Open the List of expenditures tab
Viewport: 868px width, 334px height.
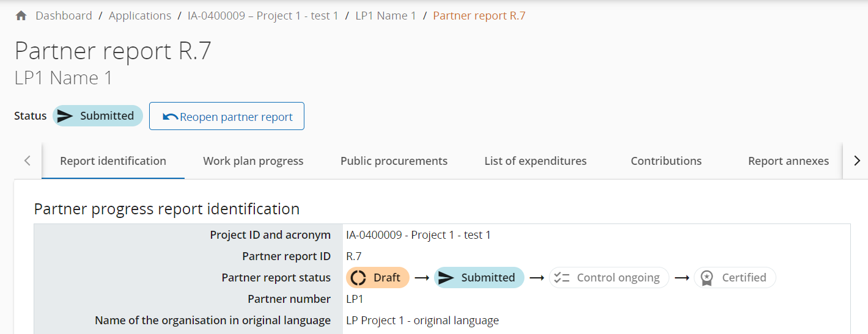tap(535, 161)
